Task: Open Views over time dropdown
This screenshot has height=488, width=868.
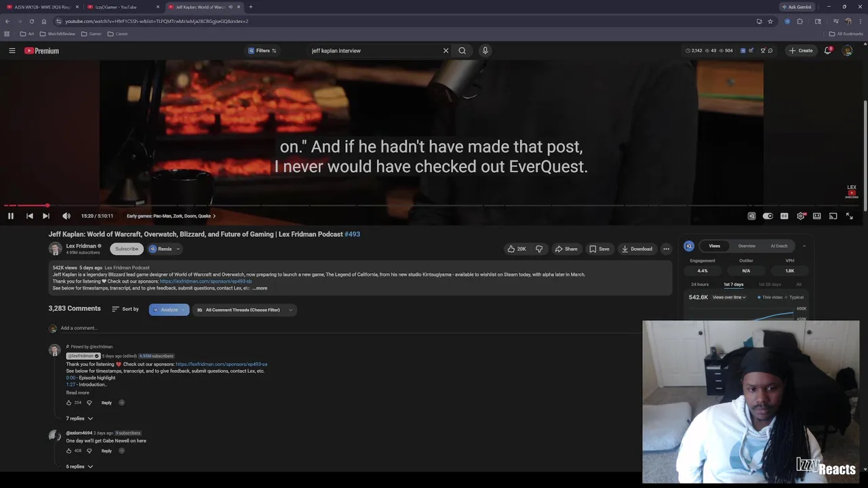Action: pyautogui.click(x=729, y=297)
